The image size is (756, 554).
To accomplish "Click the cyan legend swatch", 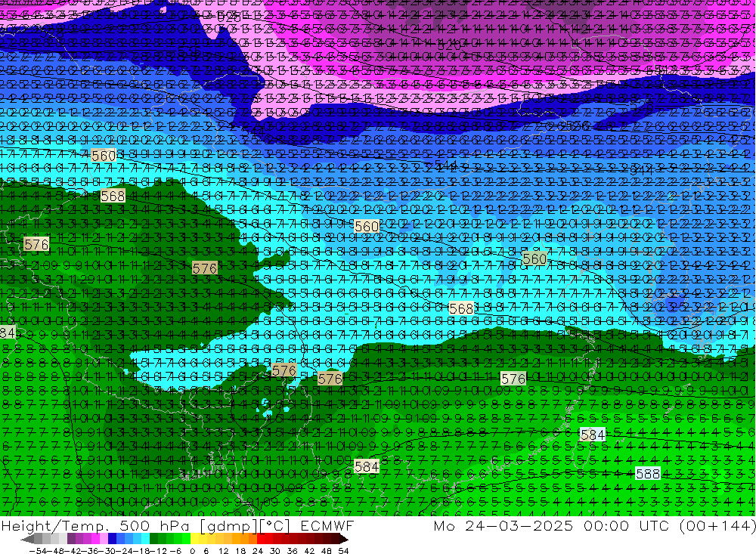I will coord(145,538).
